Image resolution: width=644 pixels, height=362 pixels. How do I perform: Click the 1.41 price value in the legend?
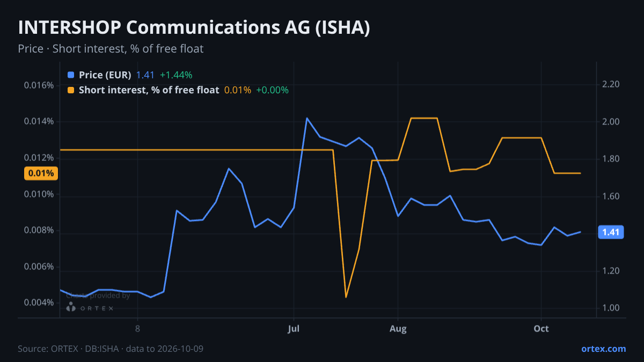(x=145, y=75)
